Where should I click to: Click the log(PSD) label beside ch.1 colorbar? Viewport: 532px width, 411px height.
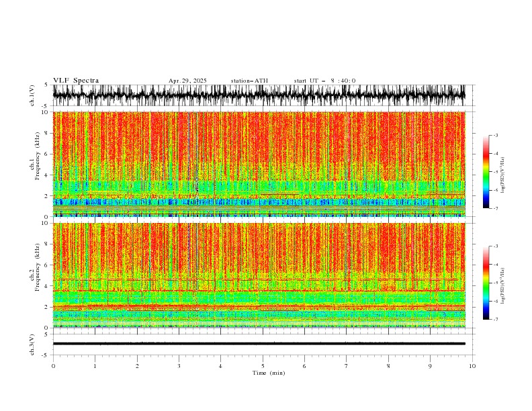(502, 175)
